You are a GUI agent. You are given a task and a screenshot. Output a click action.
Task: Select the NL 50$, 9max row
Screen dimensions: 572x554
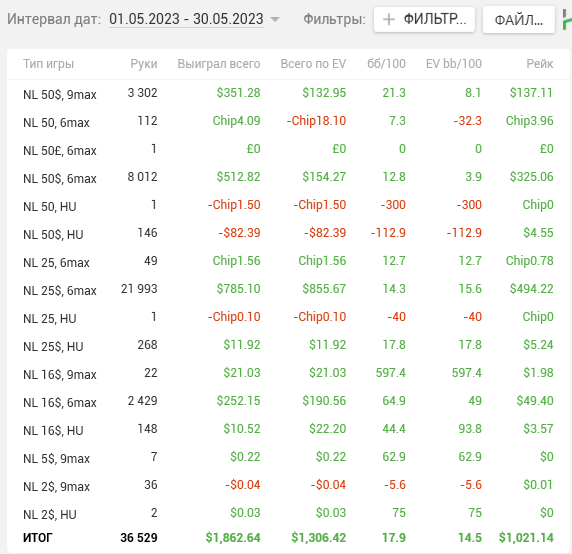click(288, 94)
